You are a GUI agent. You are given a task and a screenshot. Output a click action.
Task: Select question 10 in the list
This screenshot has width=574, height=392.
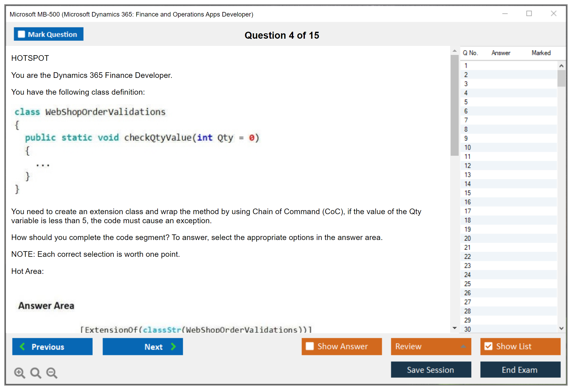tap(467, 147)
